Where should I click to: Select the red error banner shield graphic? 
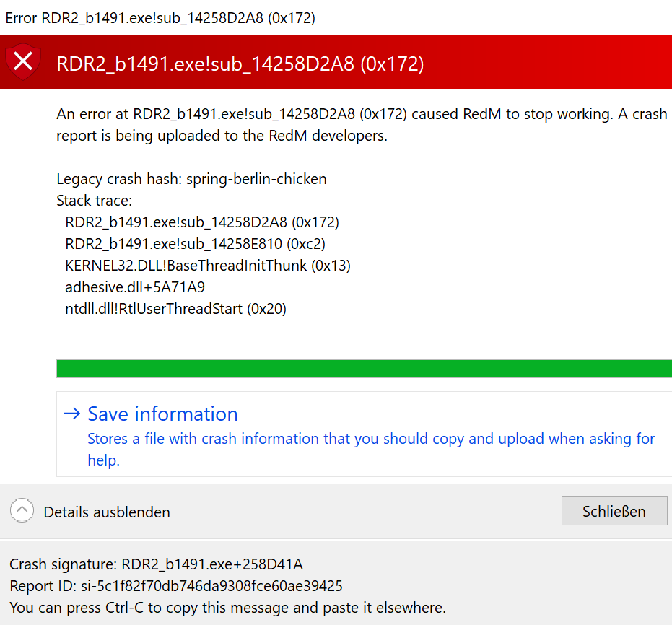click(x=22, y=62)
